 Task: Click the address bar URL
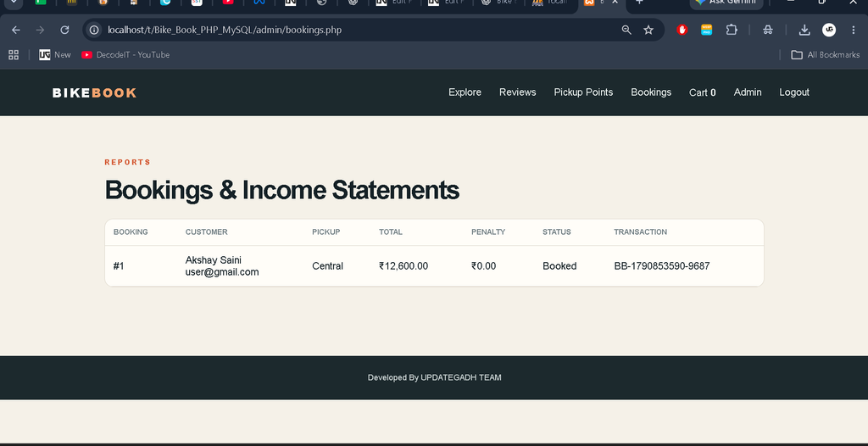click(x=224, y=30)
